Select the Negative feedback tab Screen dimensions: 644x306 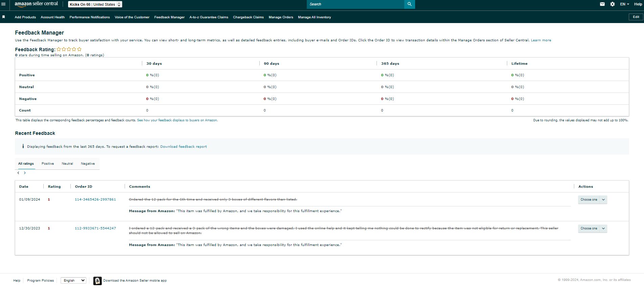pyautogui.click(x=88, y=164)
